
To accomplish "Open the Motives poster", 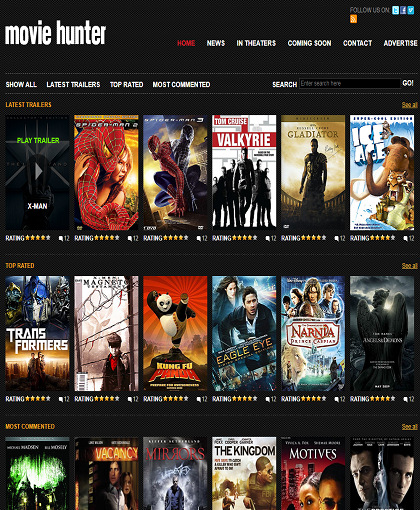I will (313, 473).
